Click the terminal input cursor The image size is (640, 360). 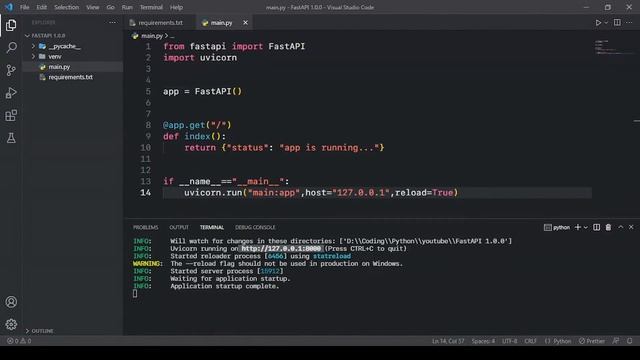click(135, 293)
